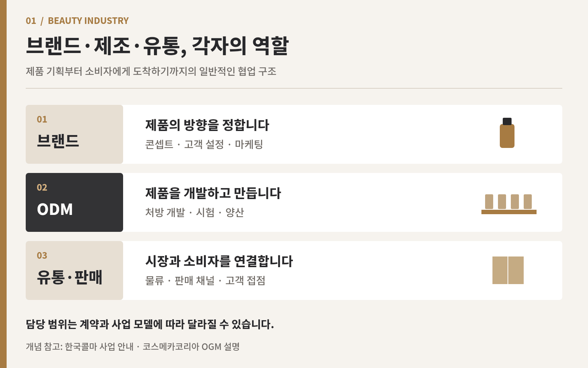
Task: Click the two-panel box icon
Action: pyautogui.click(x=508, y=270)
